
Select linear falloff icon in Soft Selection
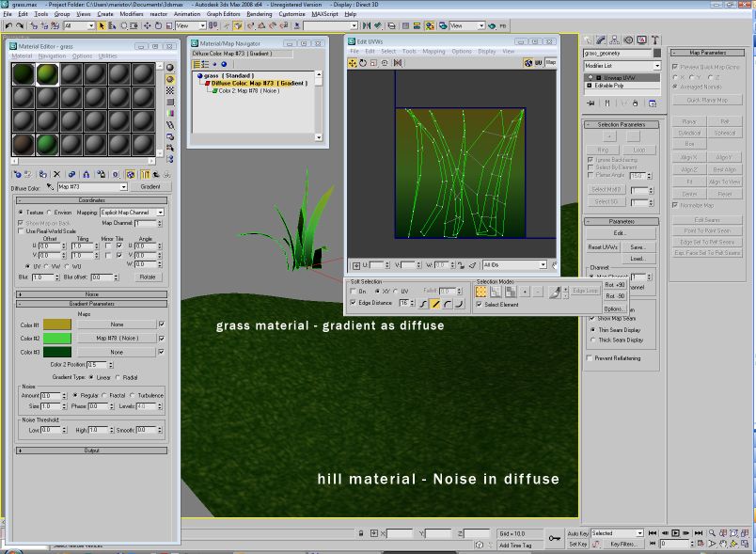click(x=435, y=304)
